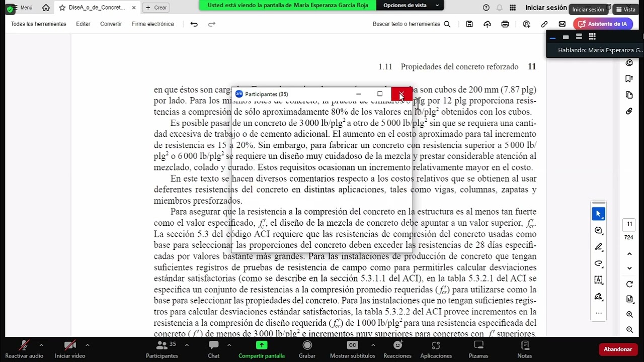
Task: Expand Chat options chevron
Action: (229, 345)
